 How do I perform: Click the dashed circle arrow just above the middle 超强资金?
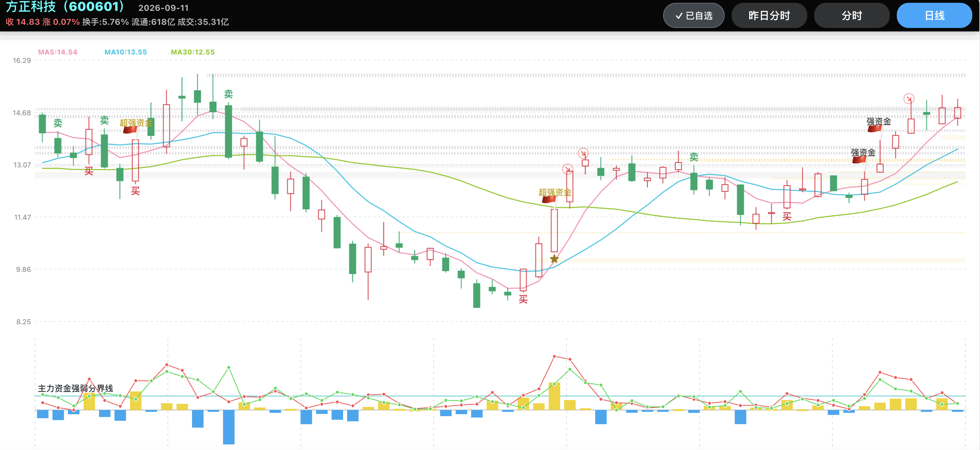pos(567,169)
